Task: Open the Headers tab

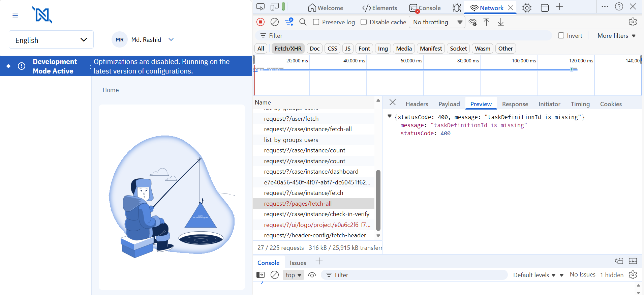Action: 417,104
